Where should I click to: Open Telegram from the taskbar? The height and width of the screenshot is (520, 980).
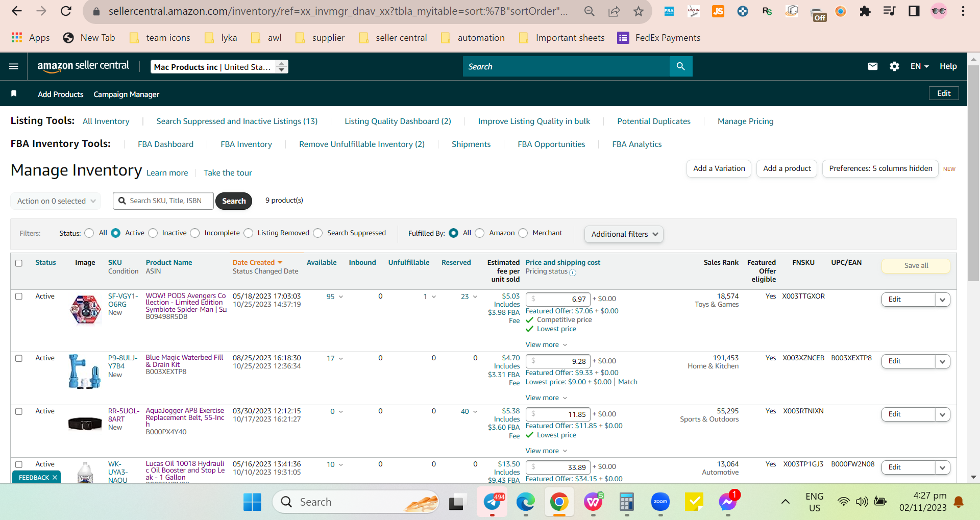[x=492, y=502]
